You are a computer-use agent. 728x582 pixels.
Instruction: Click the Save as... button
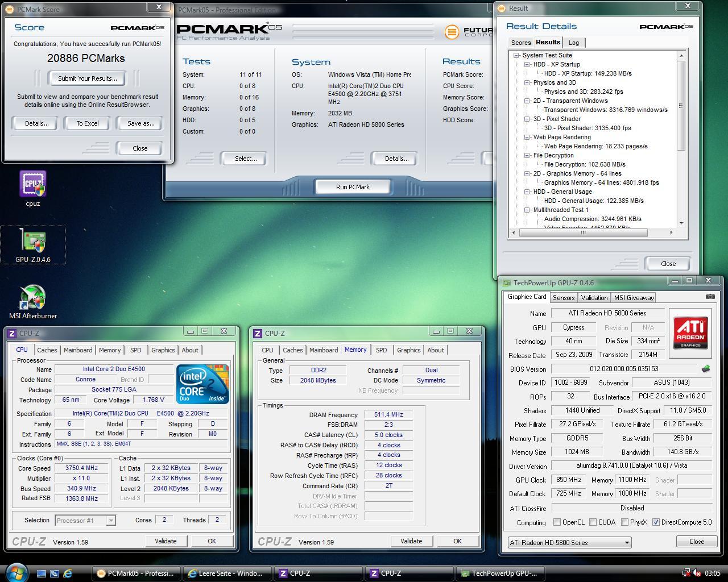141,123
